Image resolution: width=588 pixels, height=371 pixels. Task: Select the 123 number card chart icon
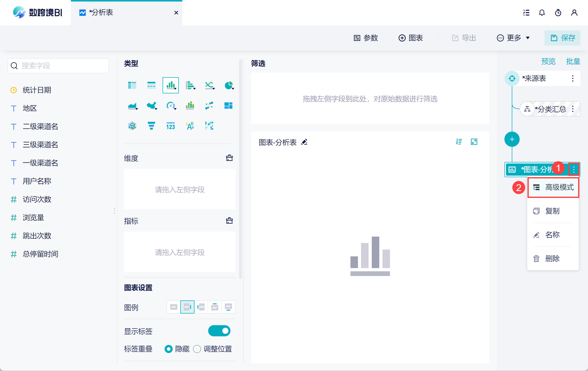(x=170, y=126)
